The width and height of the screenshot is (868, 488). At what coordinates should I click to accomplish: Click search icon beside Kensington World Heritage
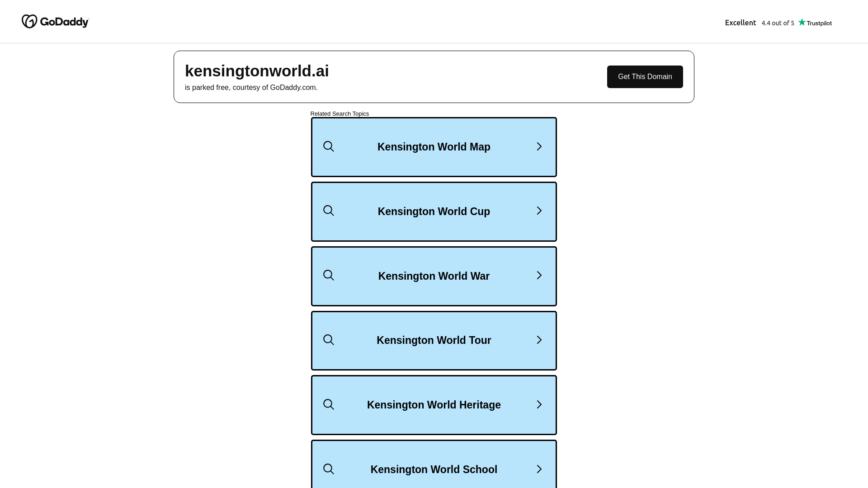[x=329, y=404]
